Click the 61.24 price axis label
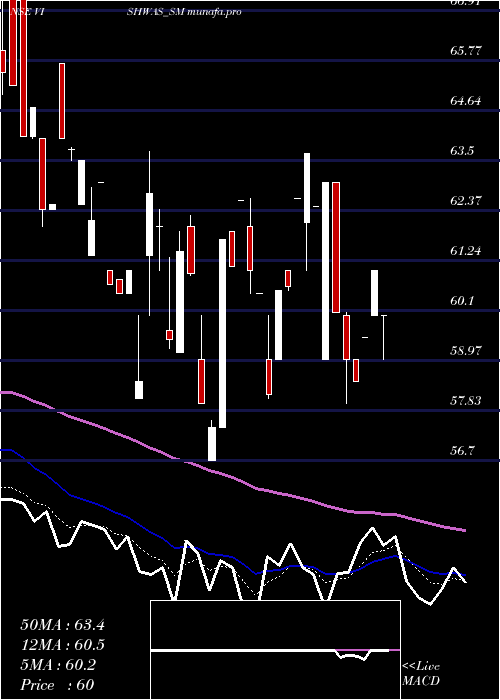Screen dimensions: 500x700 (x=466, y=250)
